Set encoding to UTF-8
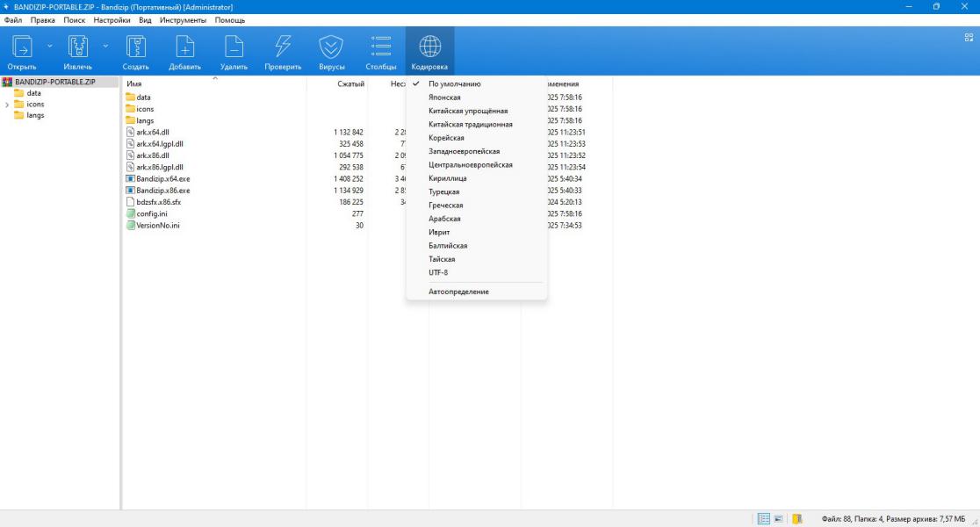Screen dimensions: 980x527 (x=476, y=272)
